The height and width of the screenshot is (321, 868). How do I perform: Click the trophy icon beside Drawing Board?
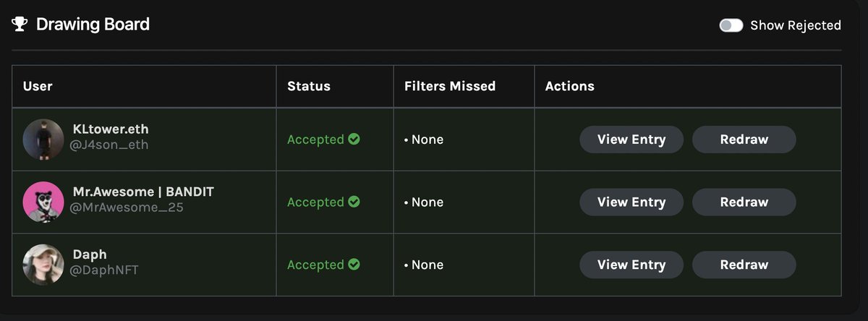(20, 25)
